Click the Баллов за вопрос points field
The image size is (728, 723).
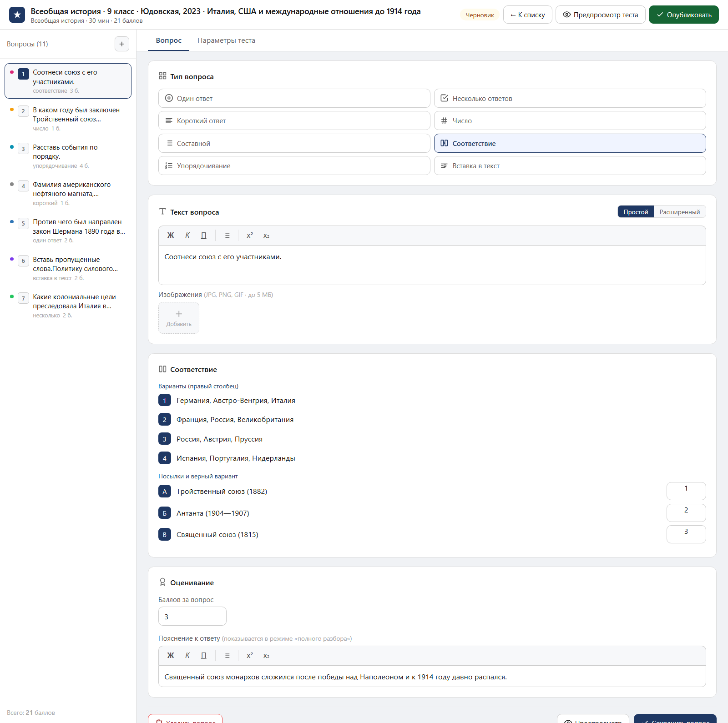[192, 616]
